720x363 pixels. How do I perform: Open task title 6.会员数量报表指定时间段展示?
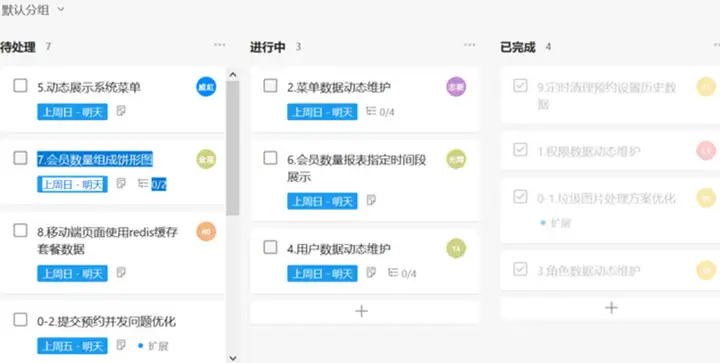click(357, 168)
